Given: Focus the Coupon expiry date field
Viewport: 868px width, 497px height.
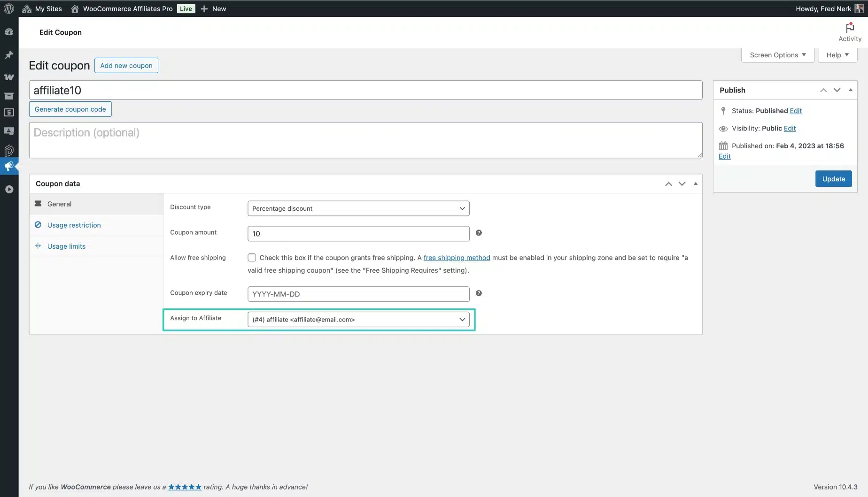Looking at the screenshot, I should click(358, 294).
